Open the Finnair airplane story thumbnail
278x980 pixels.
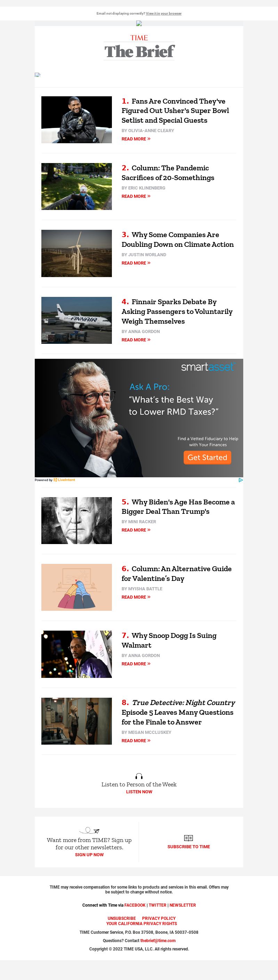point(76,320)
